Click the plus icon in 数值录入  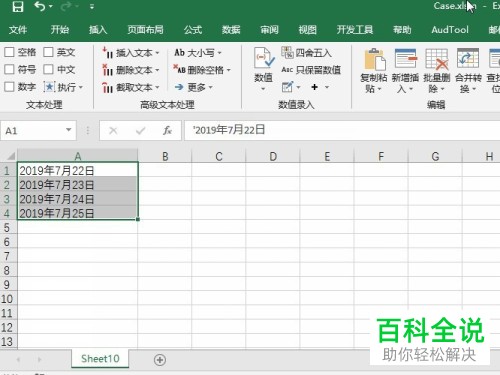click(314, 87)
